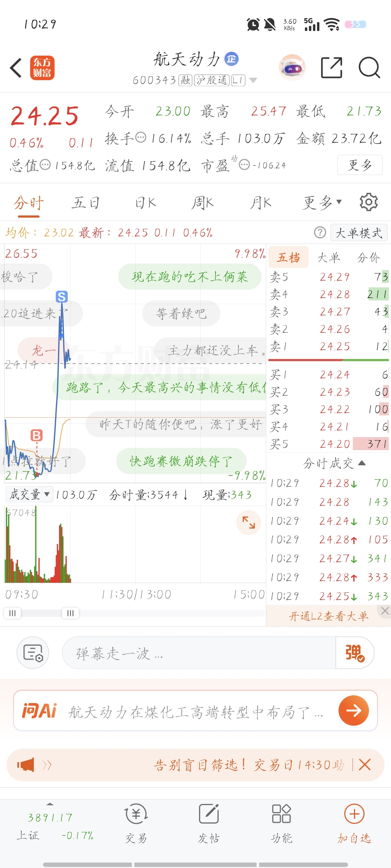Tap the 市盈 info bubble icon
This screenshot has width=391, height=868.
click(x=244, y=165)
